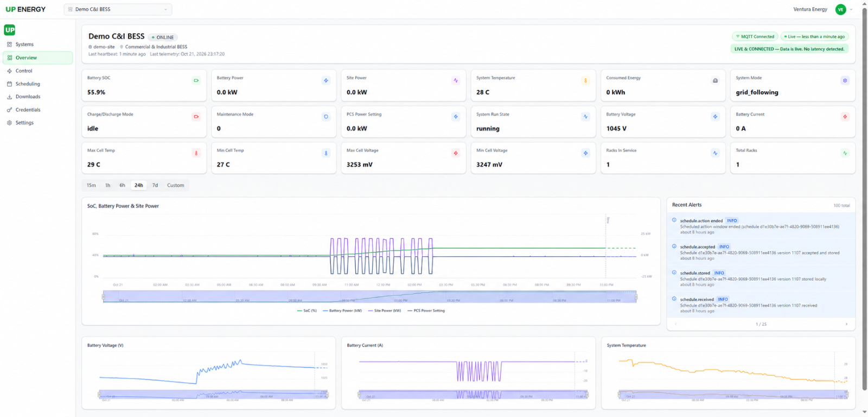Go to previous page of Recent Alerts
868x417 pixels.
tap(675, 324)
